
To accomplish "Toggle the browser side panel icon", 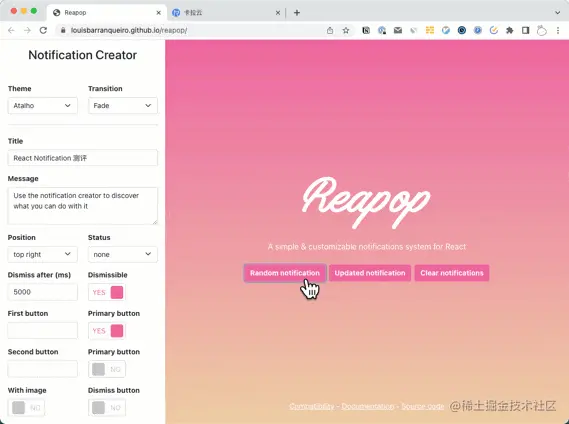I will [x=525, y=30].
